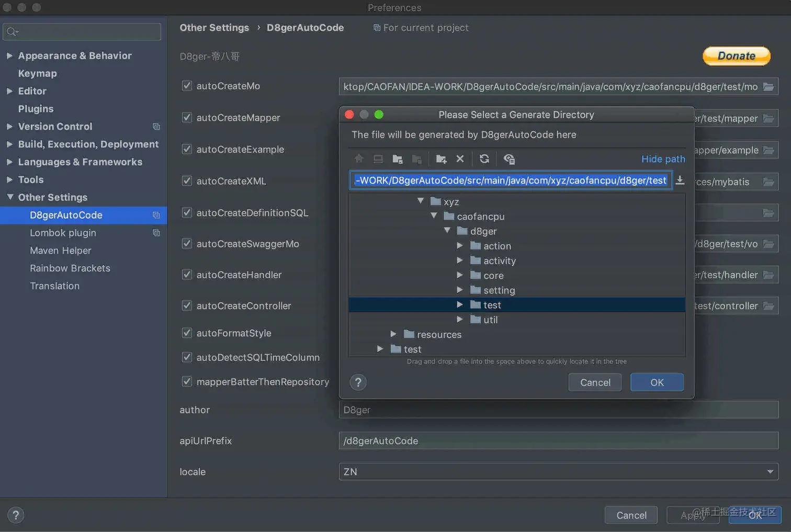Confirm directory selection with OK

click(657, 382)
